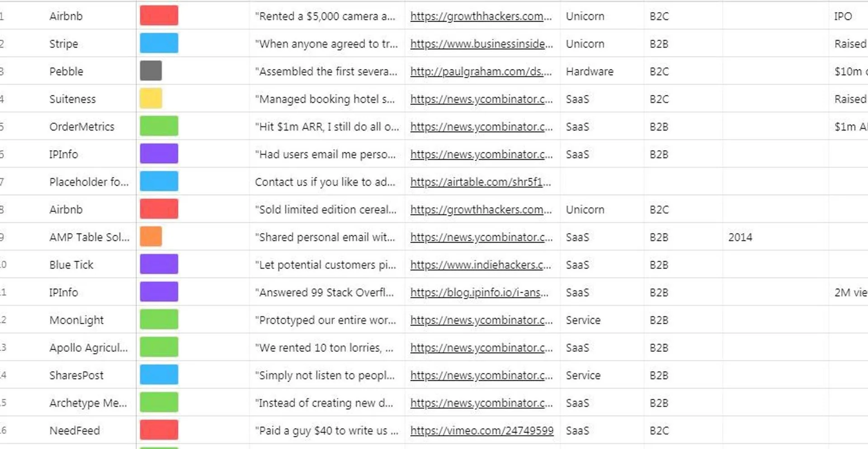Click the 2014 year cell
868x449 pixels.
tap(740, 237)
